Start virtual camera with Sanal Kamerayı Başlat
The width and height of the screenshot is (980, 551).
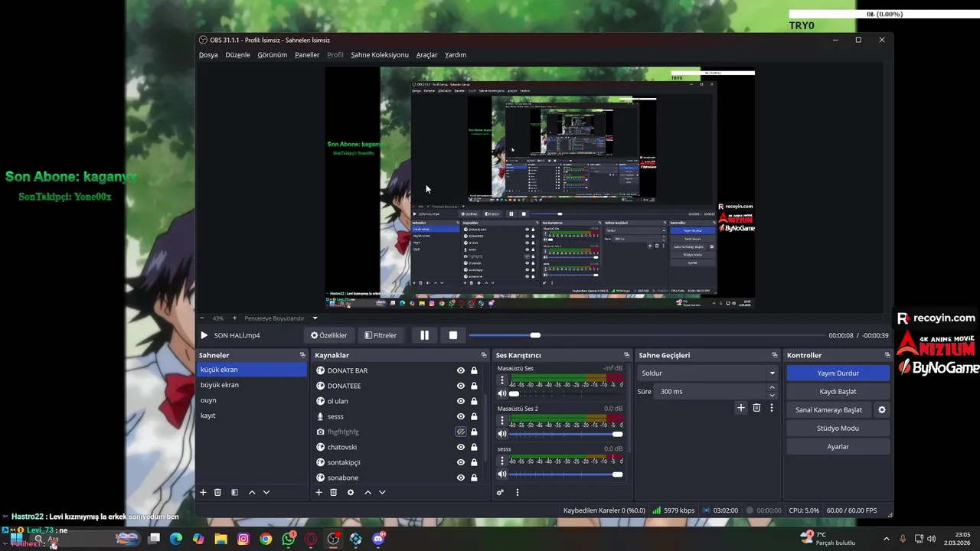point(828,409)
